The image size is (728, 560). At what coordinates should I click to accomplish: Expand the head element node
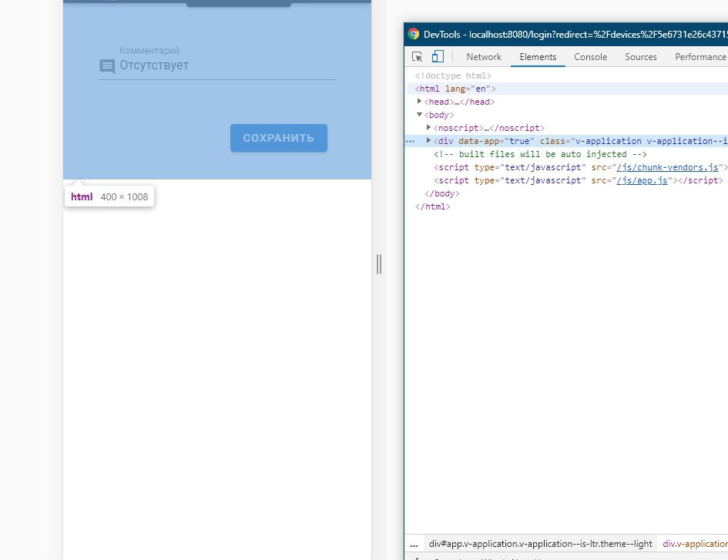click(419, 101)
